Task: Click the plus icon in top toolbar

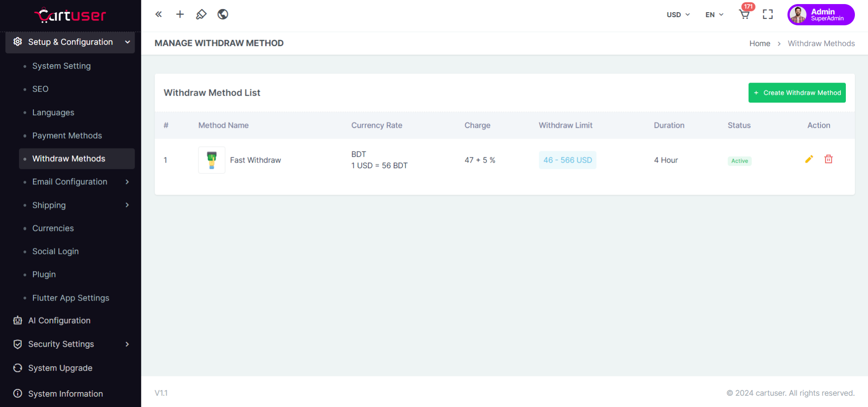Action: pos(180,14)
